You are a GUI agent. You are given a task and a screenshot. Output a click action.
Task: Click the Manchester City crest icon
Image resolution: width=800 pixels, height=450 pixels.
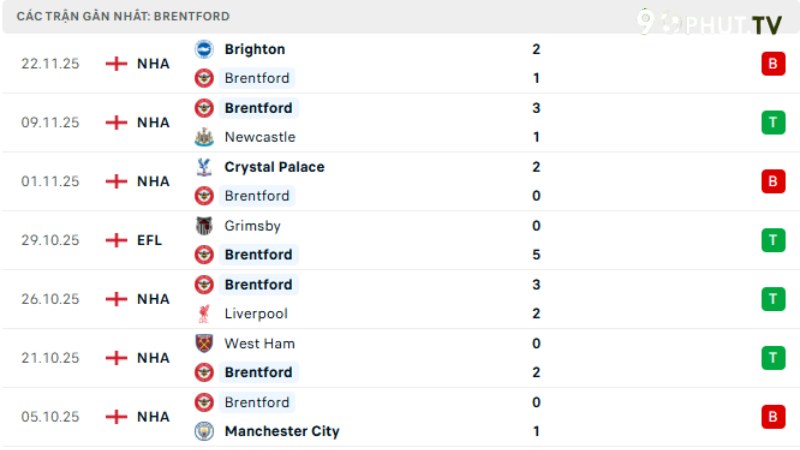coord(204,431)
